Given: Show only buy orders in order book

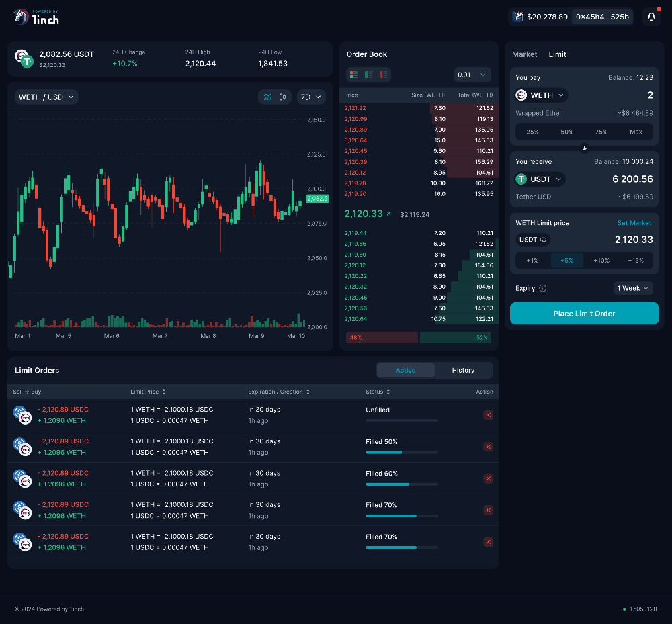Looking at the screenshot, I should (x=369, y=74).
